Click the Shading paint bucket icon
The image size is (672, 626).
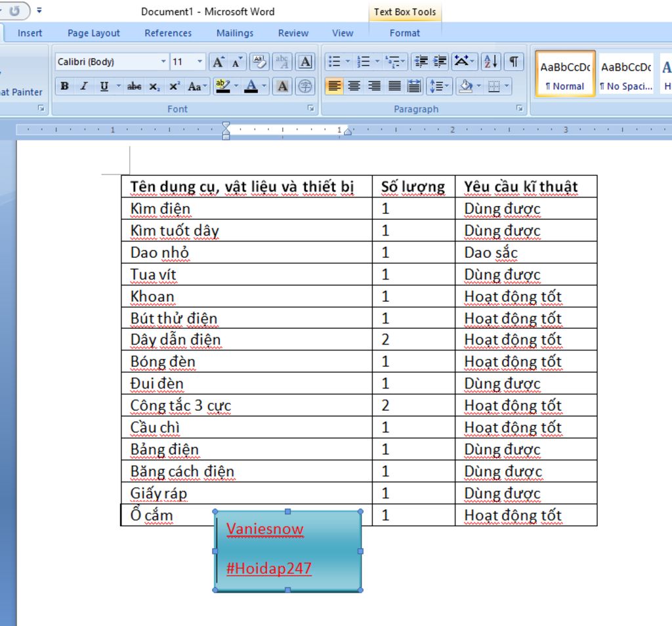point(466,86)
